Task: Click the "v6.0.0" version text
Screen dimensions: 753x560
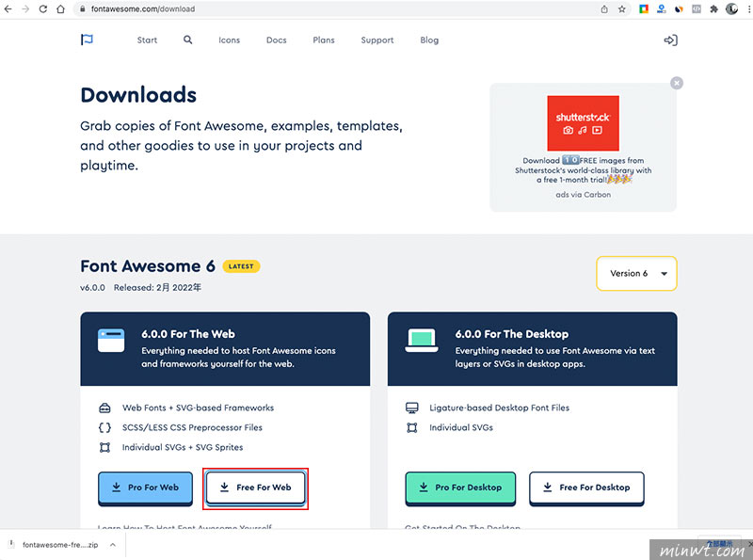Action: pyautogui.click(x=92, y=288)
